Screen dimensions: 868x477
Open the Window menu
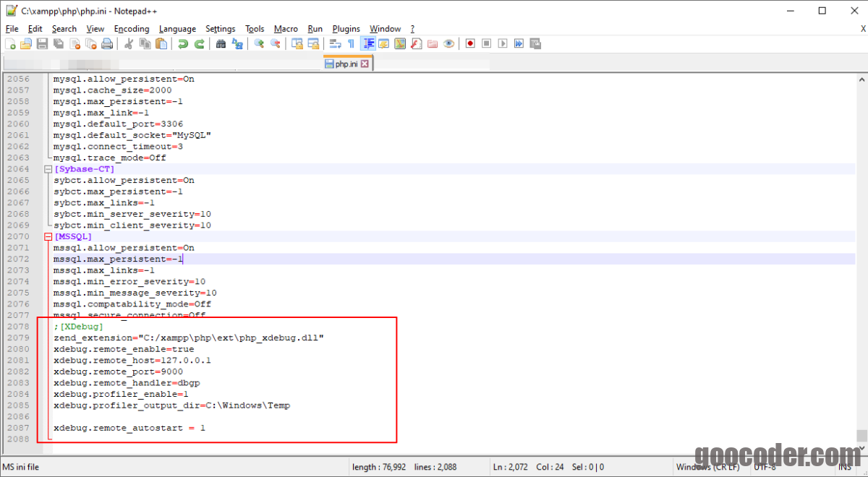385,29
